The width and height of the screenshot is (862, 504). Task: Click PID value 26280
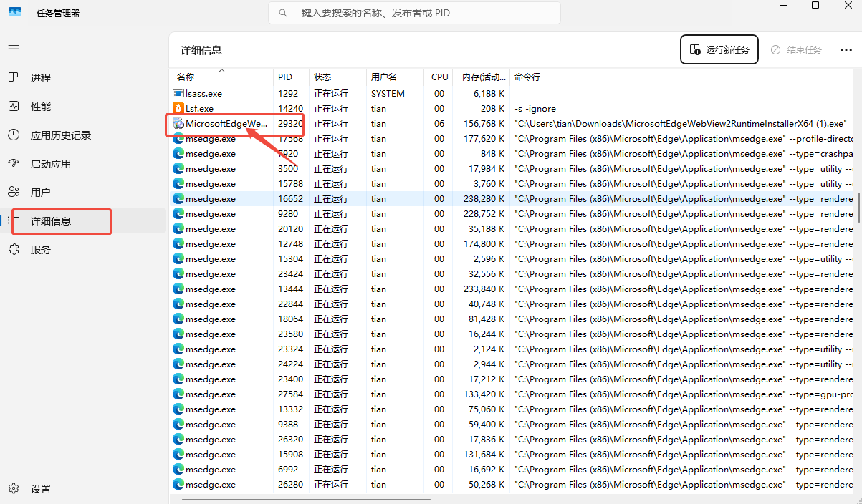click(x=290, y=484)
